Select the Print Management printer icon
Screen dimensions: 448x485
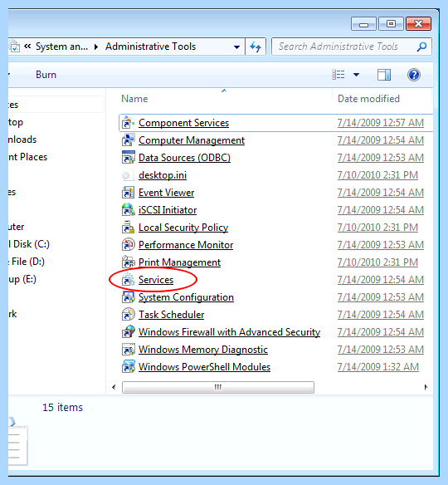(128, 262)
